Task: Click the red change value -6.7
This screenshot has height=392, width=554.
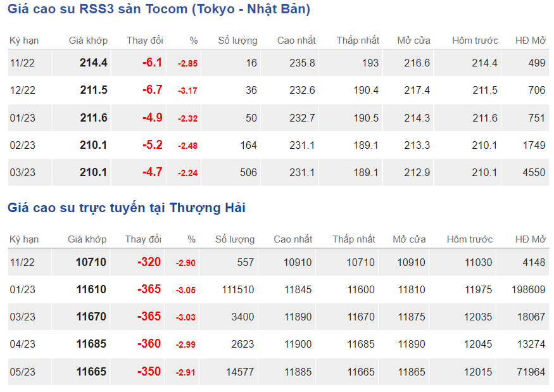Action: [x=152, y=90]
